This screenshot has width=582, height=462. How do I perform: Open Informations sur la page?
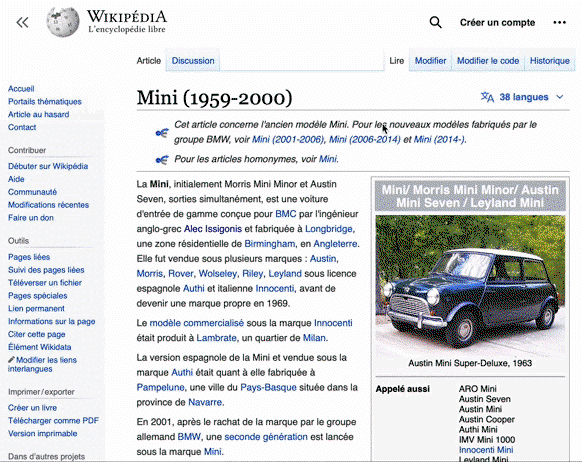(52, 321)
